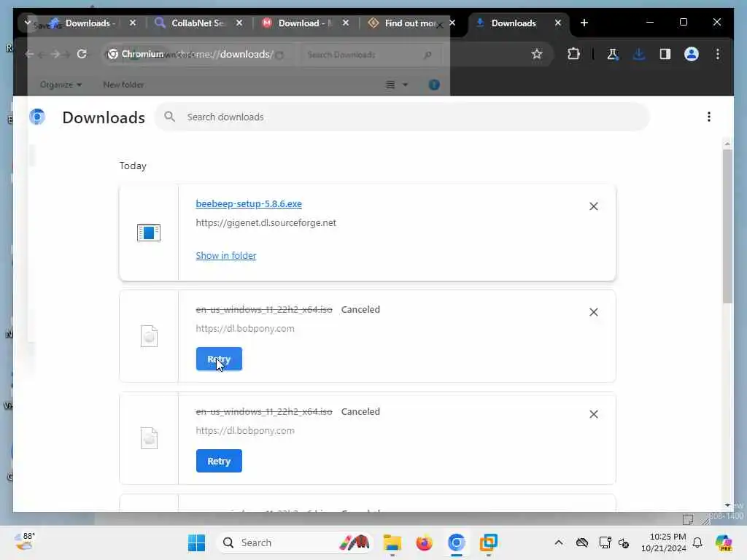The image size is (747, 560).
Task: Close the active Downloads tab
Action: (x=558, y=23)
